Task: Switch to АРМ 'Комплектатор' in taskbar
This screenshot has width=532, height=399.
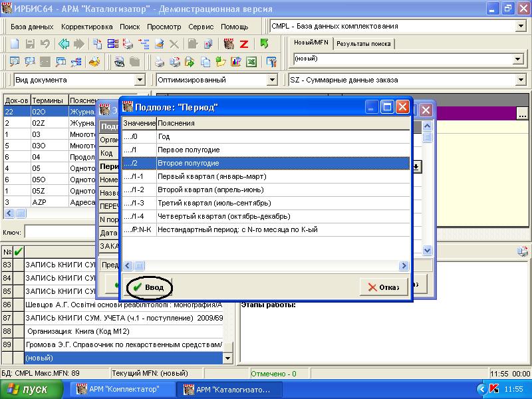Action: click(126, 389)
